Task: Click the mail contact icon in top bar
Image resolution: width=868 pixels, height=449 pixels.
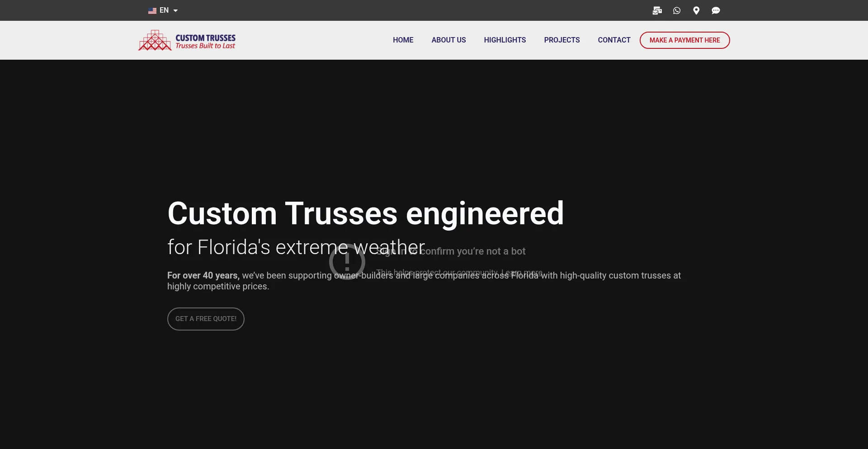Action: tap(657, 10)
